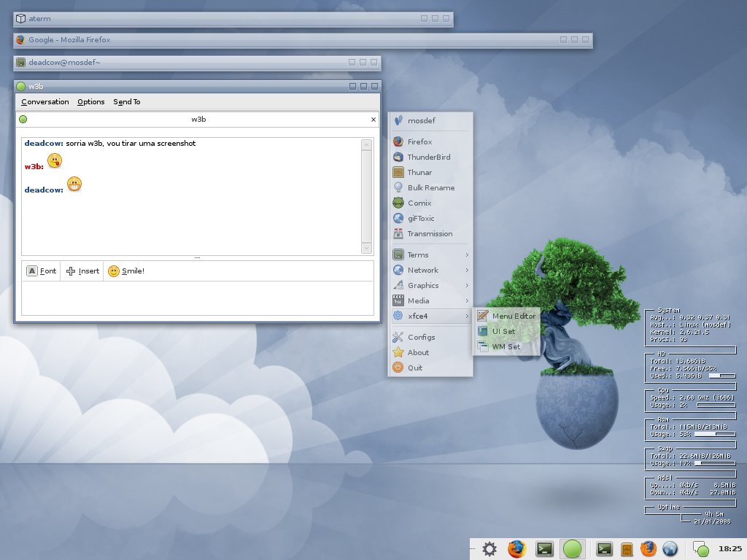Launch the Comix comic viewer
This screenshot has width=747, height=560.
430,203
